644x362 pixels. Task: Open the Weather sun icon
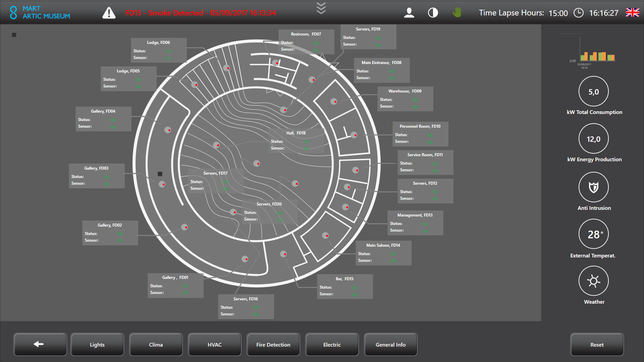pyautogui.click(x=593, y=281)
